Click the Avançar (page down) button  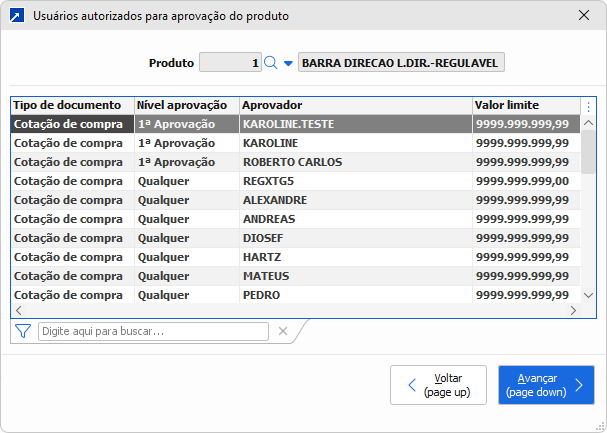[x=546, y=385]
